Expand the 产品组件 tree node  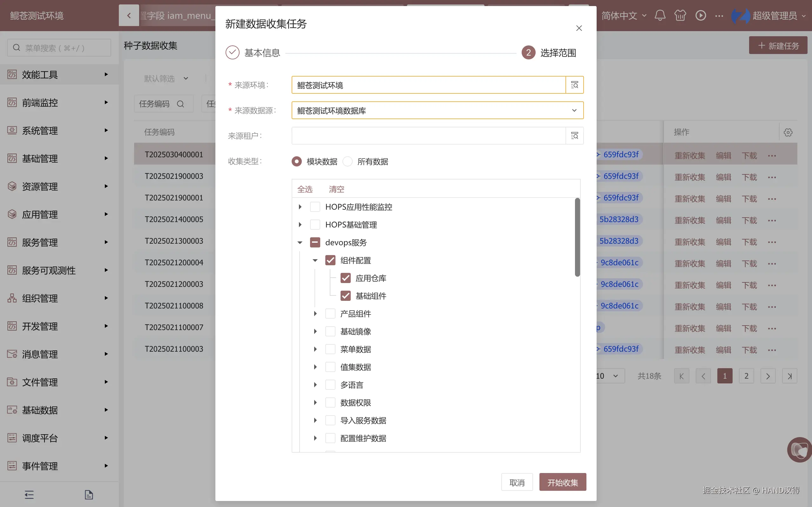click(x=315, y=314)
